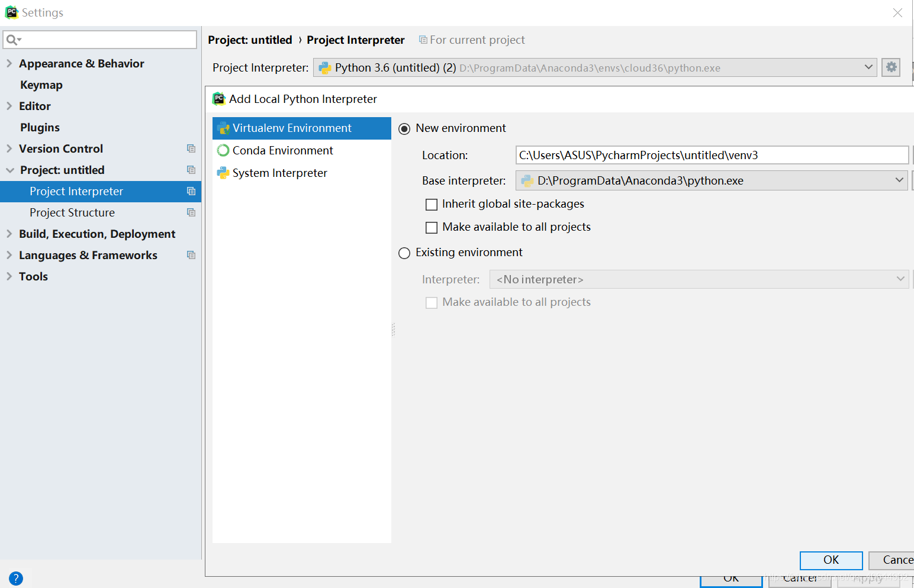Select Project Structure in the sidebar
Image resolution: width=914 pixels, height=588 pixels.
click(x=72, y=212)
